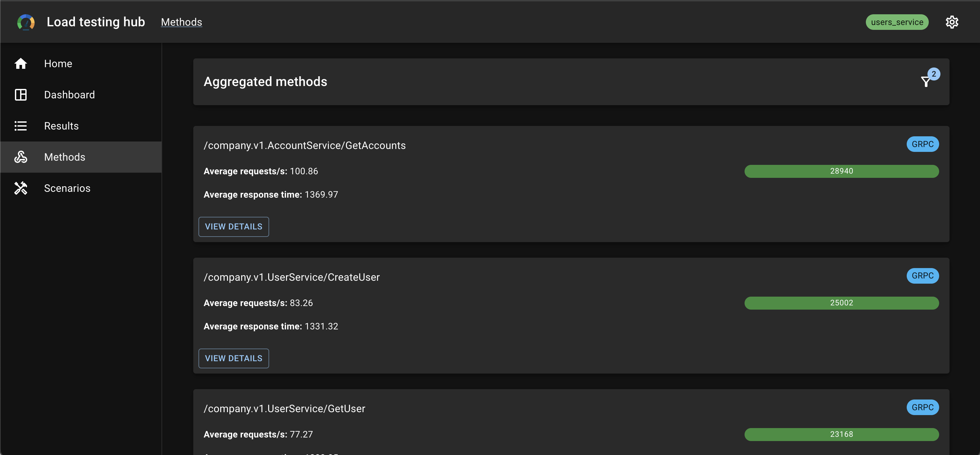Viewport: 980px width, 455px height.
Task: Click the GRPC tag on GetUser card
Action: 923,407
